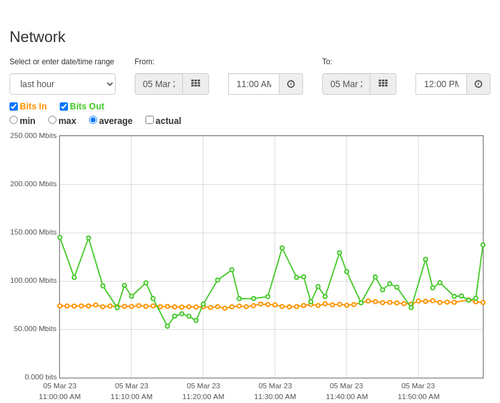Click the 'To:' label
Viewport: 500px width, 403px height.
pyautogui.click(x=327, y=62)
